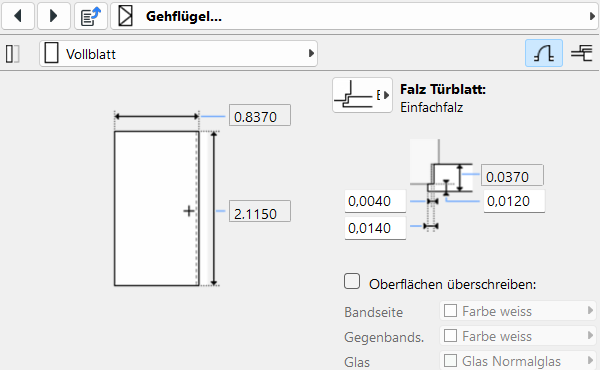Toggle the Gegenbands. Farbe weiss checkbox

[450, 336]
